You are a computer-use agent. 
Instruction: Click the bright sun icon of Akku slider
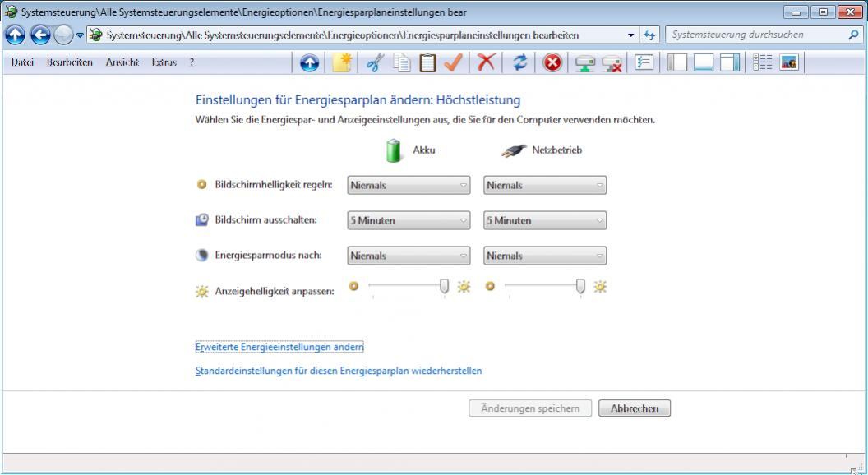(x=464, y=286)
